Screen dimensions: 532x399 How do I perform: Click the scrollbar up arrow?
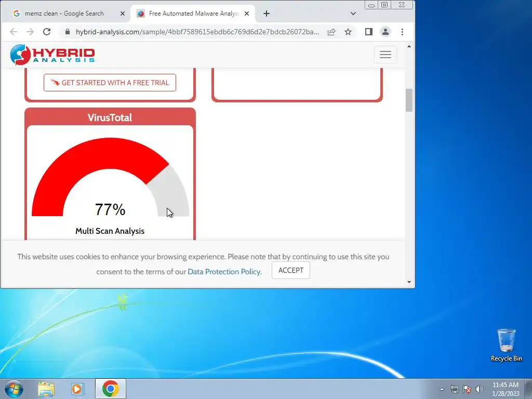(x=409, y=46)
